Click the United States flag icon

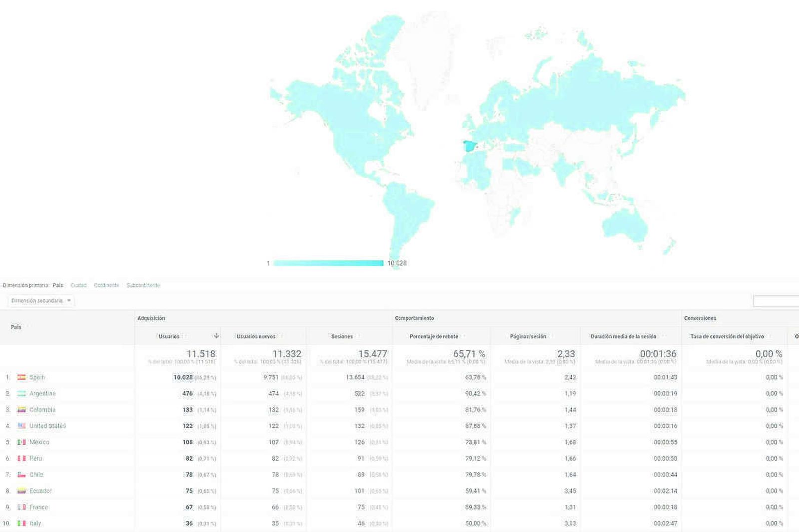(21, 426)
